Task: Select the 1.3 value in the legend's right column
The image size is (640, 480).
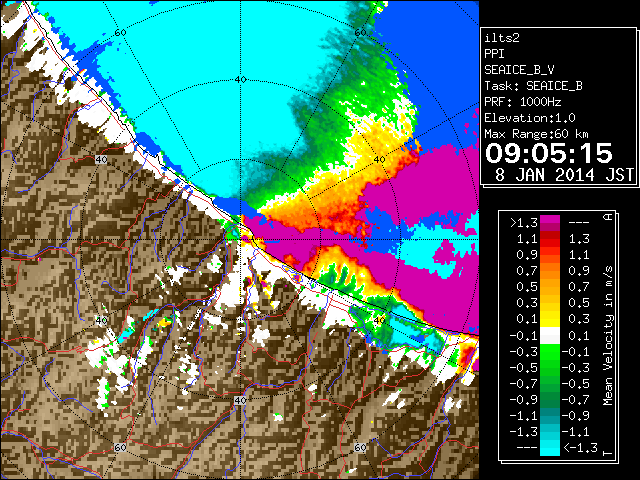Action: (579, 239)
